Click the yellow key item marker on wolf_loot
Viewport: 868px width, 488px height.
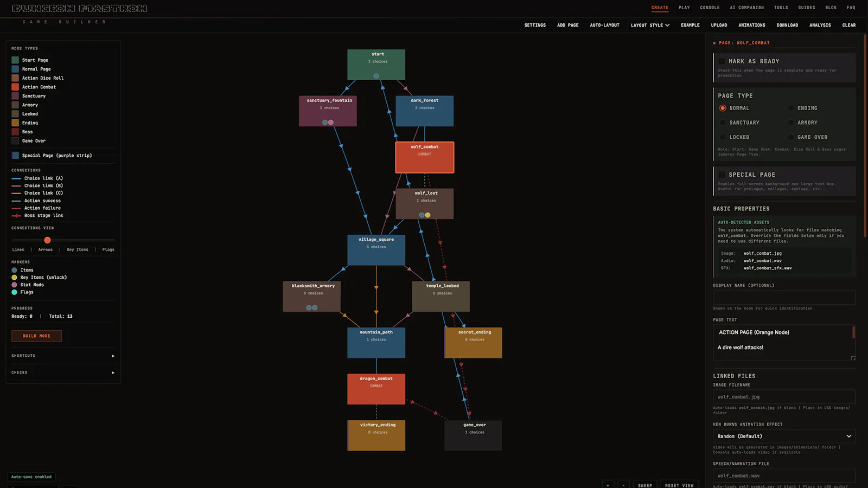427,215
